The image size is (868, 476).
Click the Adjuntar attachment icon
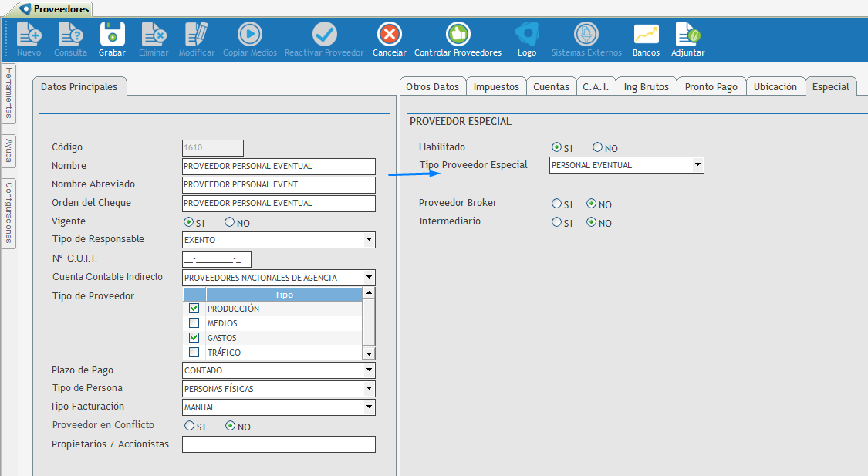pos(687,35)
